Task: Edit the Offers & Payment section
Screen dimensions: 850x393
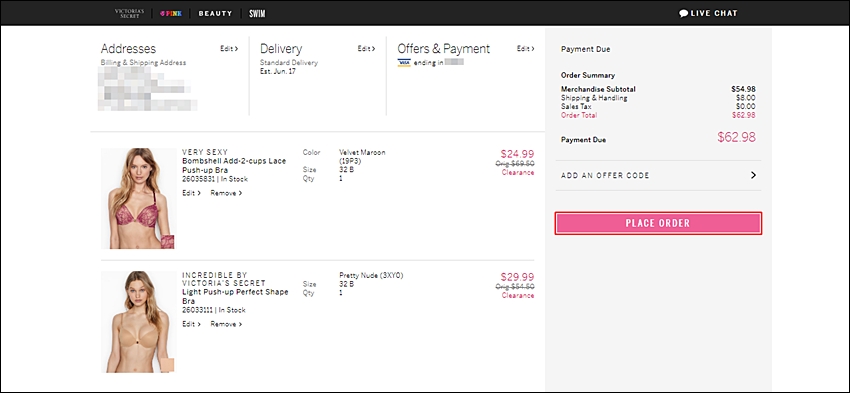Action: coord(525,49)
